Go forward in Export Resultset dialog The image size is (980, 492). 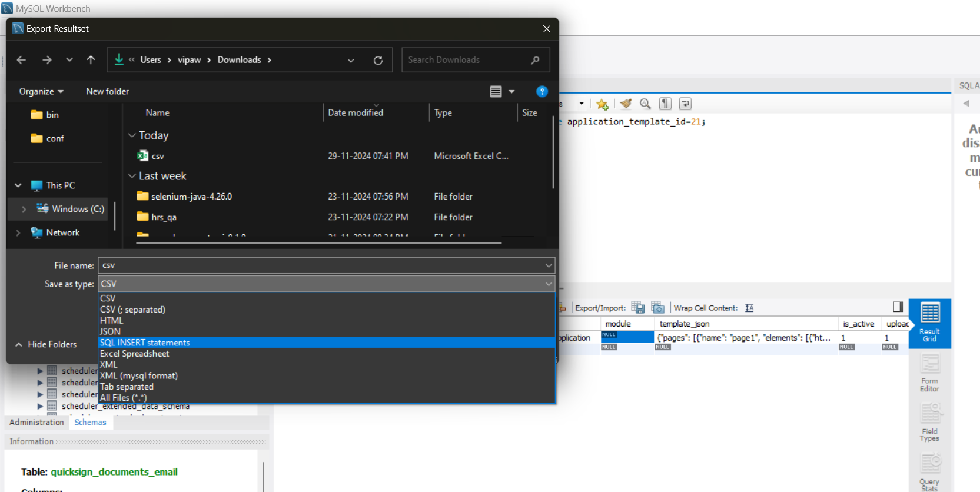point(46,60)
